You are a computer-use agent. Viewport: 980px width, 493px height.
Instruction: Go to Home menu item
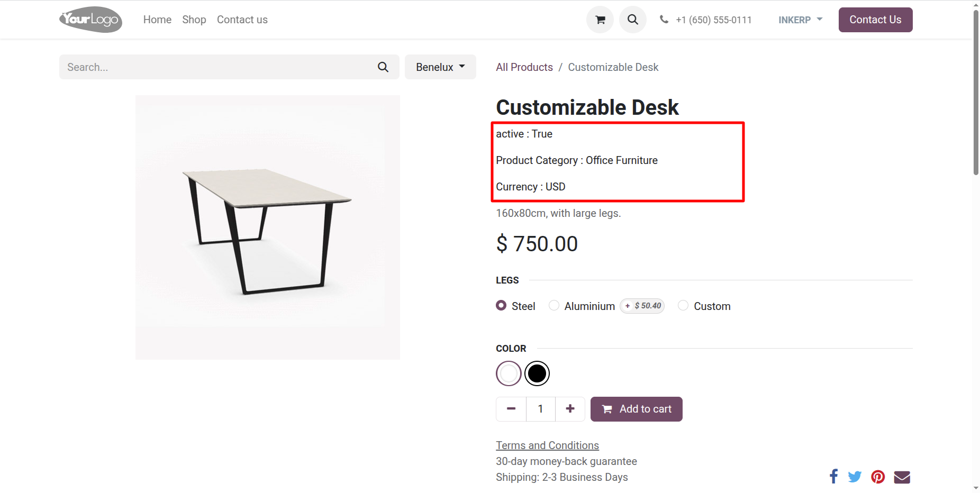click(157, 20)
